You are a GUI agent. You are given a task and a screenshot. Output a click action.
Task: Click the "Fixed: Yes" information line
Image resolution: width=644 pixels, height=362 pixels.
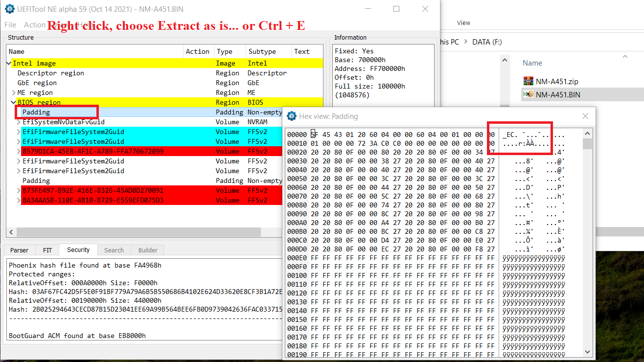(354, 51)
